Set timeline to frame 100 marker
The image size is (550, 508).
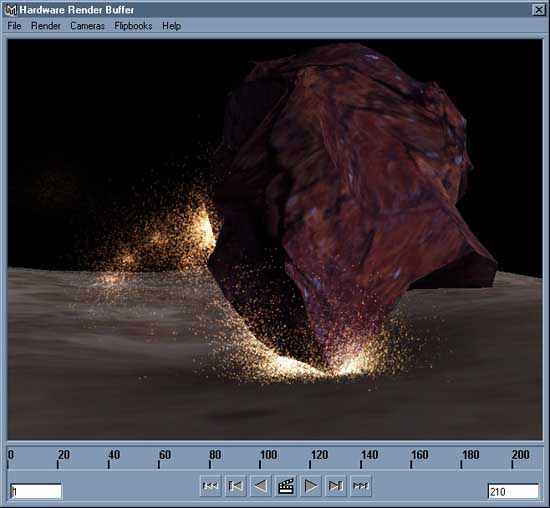260,464
